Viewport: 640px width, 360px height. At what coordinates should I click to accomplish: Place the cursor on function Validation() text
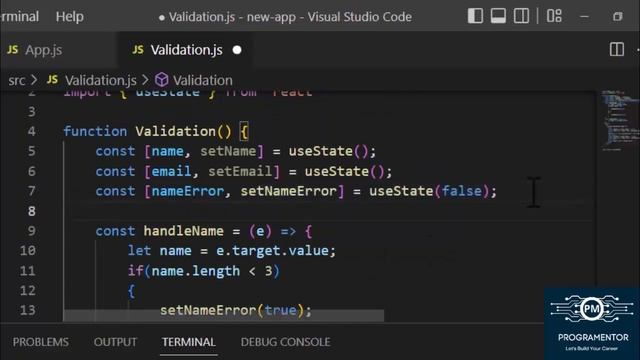click(x=147, y=131)
